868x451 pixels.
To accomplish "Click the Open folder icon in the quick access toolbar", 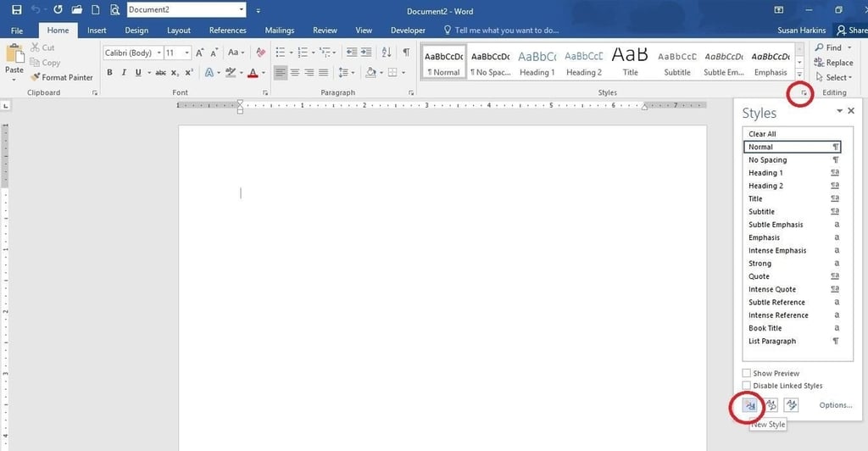I will click(77, 10).
